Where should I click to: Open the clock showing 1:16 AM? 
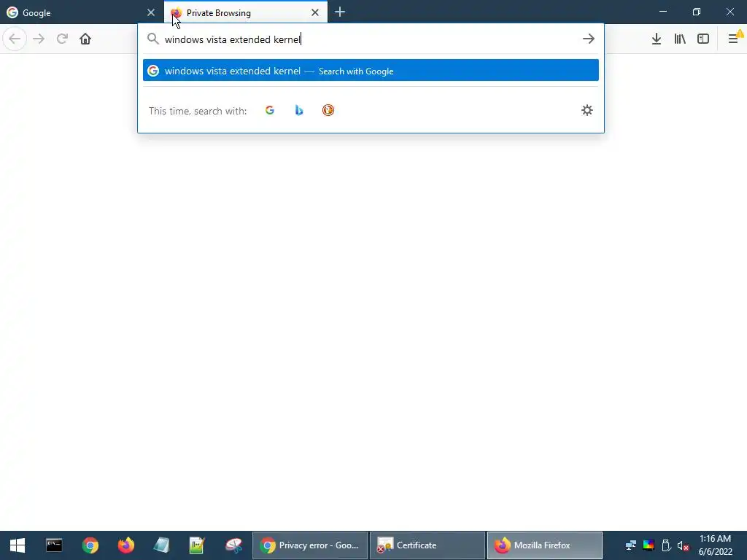(x=715, y=545)
